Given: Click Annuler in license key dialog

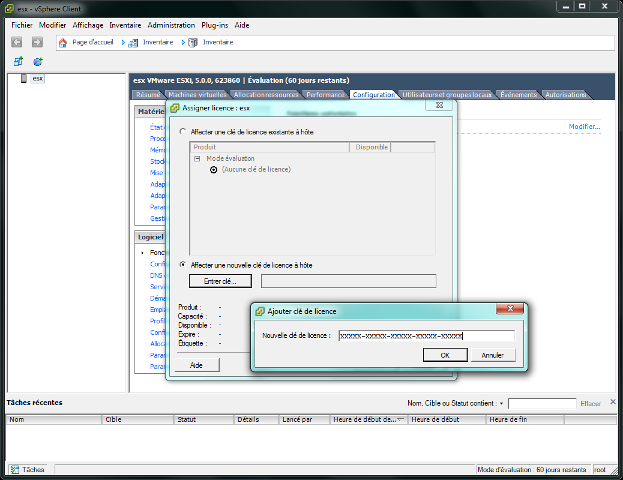Looking at the screenshot, I should click(493, 355).
